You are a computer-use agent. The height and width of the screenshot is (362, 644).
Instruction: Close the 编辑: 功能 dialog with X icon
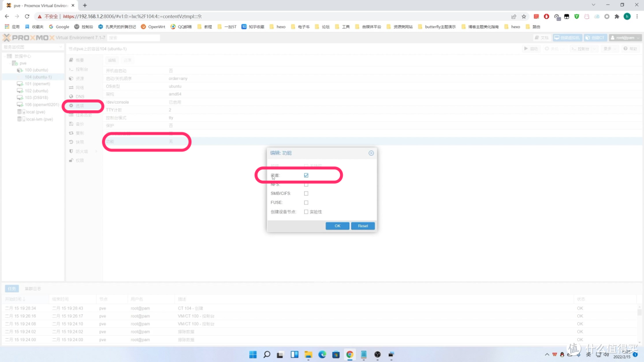click(x=371, y=153)
